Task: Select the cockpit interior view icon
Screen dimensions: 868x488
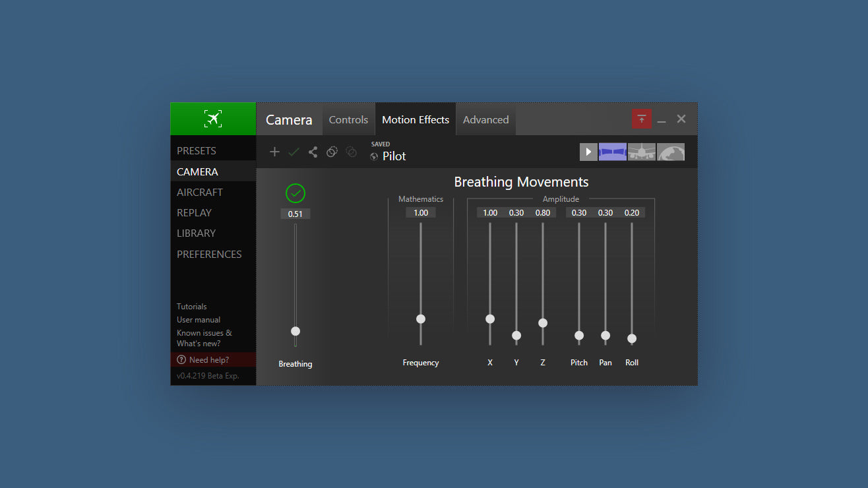Action: 612,152
